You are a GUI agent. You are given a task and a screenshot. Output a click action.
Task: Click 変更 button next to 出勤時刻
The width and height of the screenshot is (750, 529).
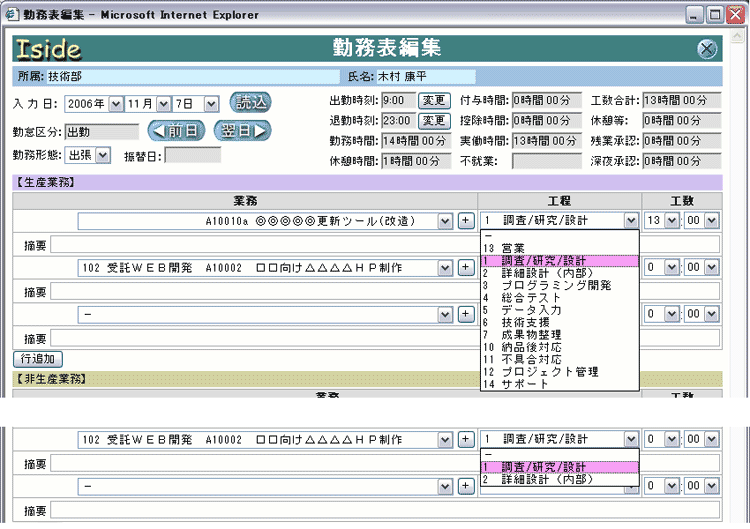point(434,100)
